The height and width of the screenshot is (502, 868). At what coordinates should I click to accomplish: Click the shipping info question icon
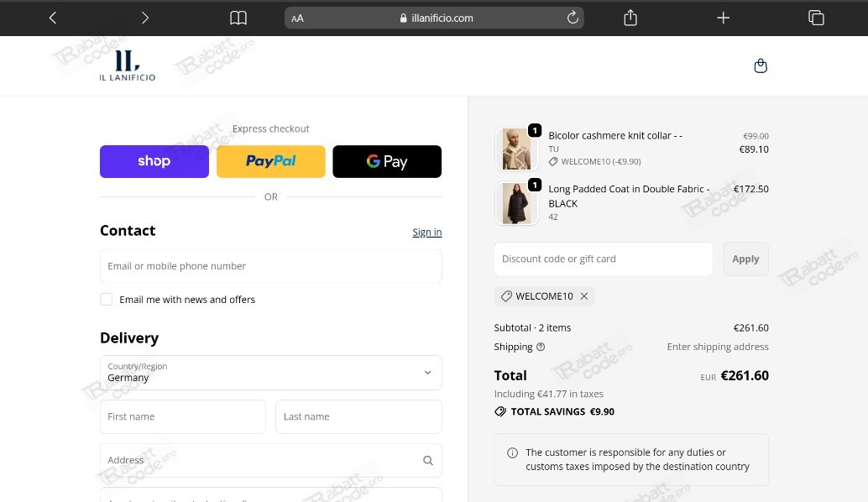(x=541, y=347)
